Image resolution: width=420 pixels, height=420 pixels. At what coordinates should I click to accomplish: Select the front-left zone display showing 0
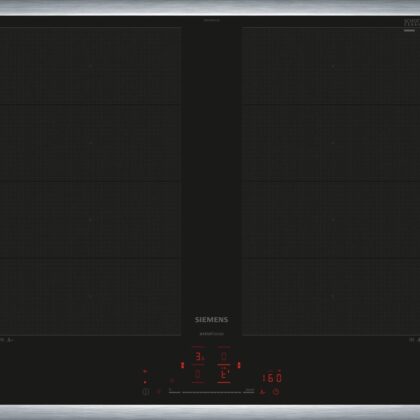pos(198,374)
